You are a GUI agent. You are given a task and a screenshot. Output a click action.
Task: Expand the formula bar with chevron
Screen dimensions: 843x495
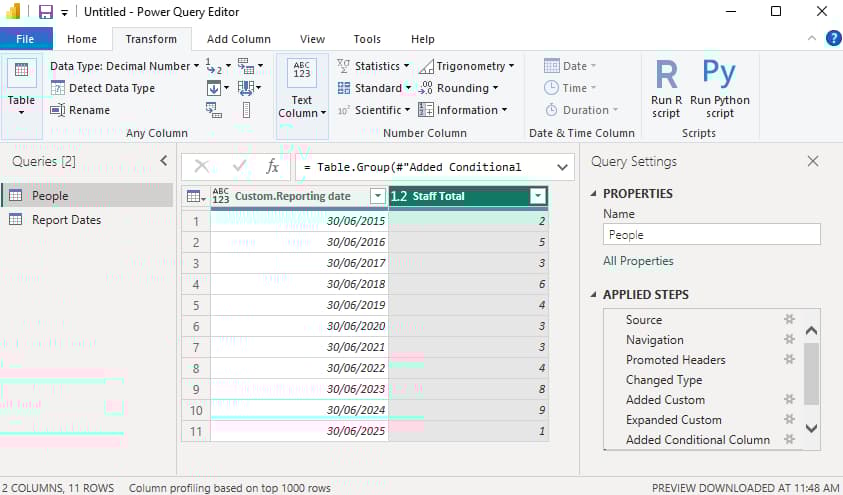click(563, 167)
